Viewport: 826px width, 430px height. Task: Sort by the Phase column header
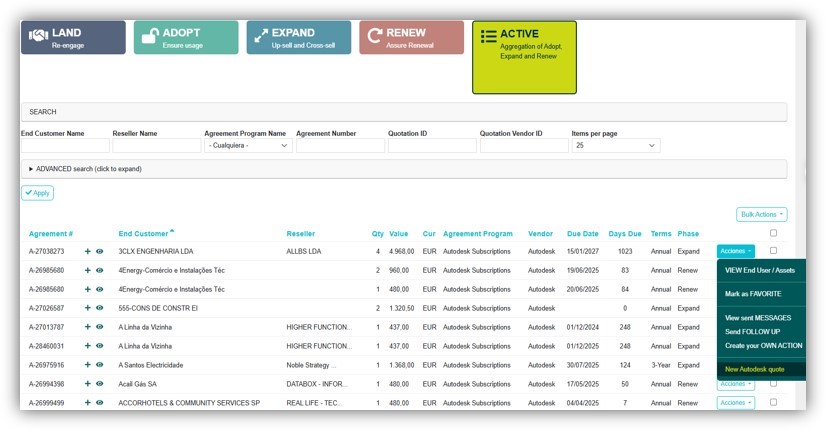688,234
